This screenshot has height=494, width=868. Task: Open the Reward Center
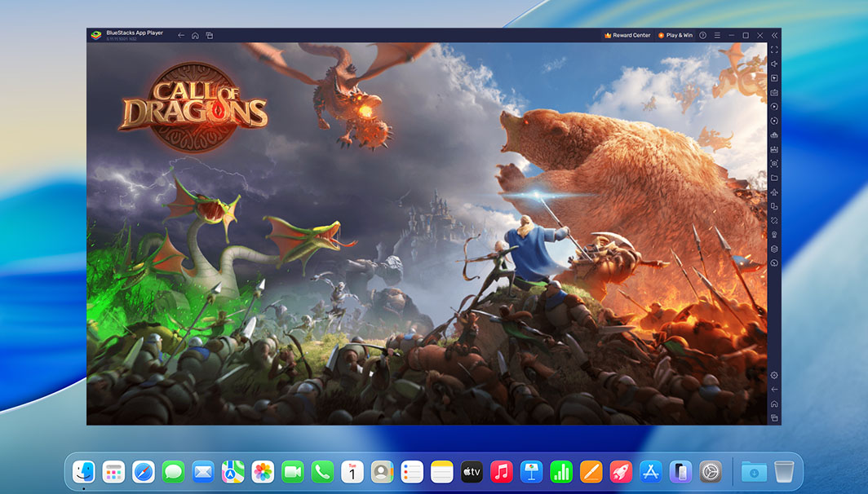[x=627, y=35]
